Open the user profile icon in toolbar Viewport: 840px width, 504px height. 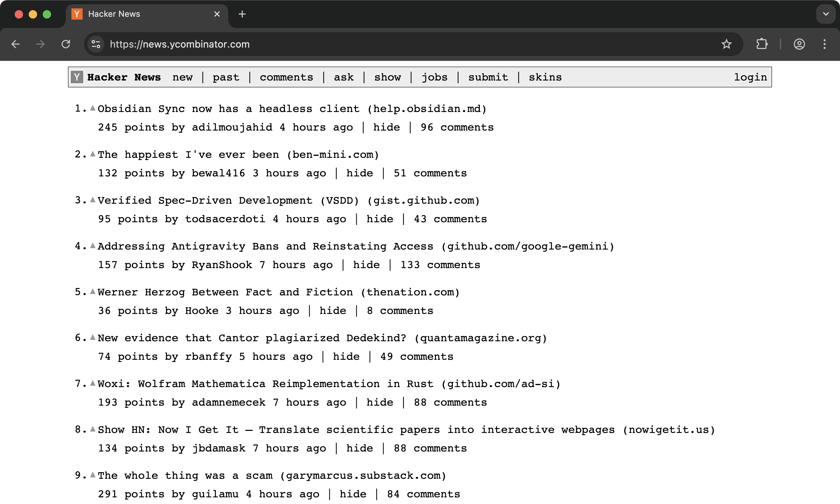point(799,44)
